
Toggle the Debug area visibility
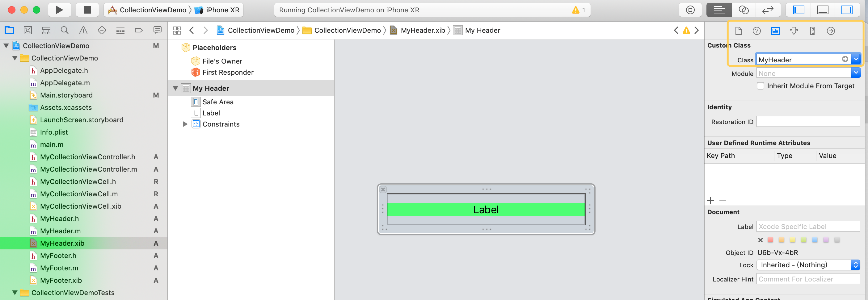point(823,10)
